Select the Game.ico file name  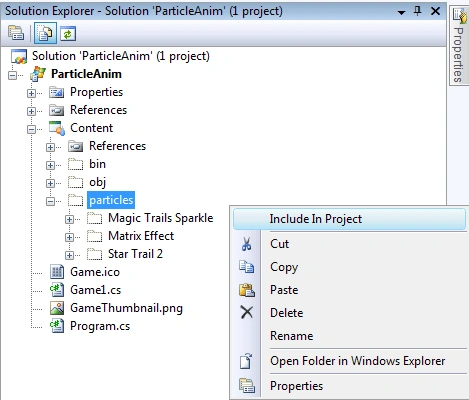95,272
